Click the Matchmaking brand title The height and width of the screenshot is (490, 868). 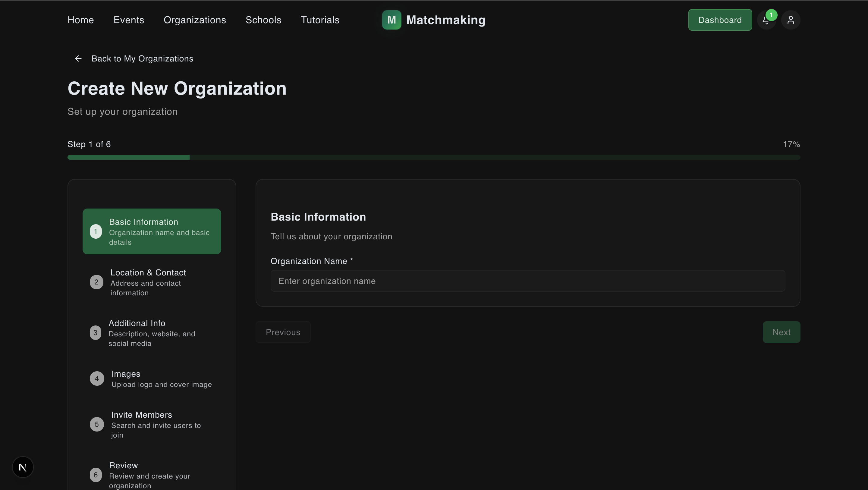click(446, 20)
